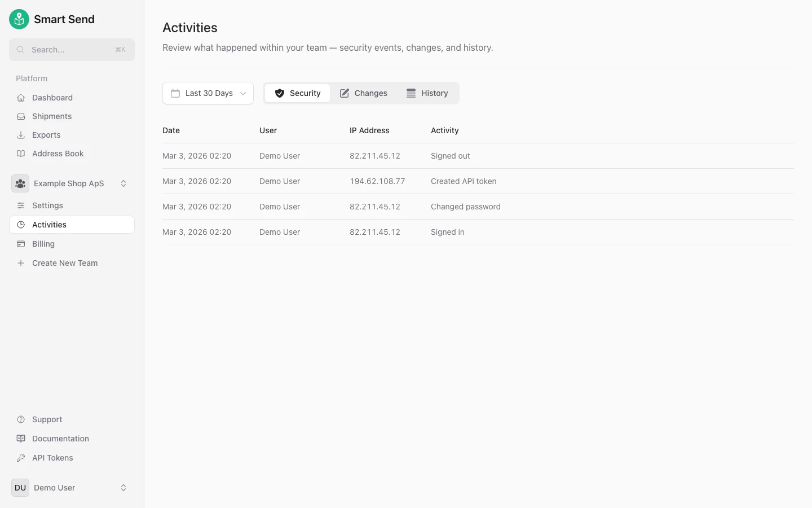Click the Shipments sidebar icon

(x=20, y=116)
